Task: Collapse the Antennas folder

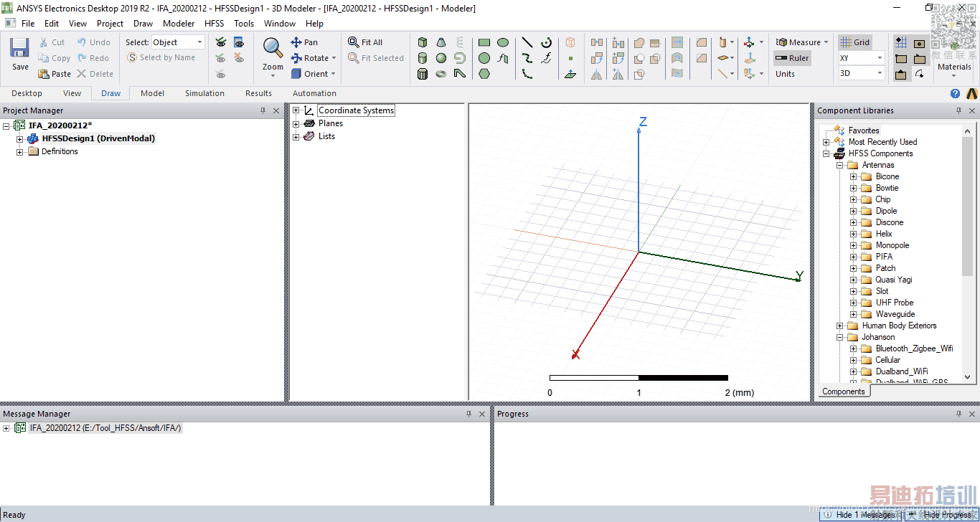Action: pyautogui.click(x=839, y=165)
